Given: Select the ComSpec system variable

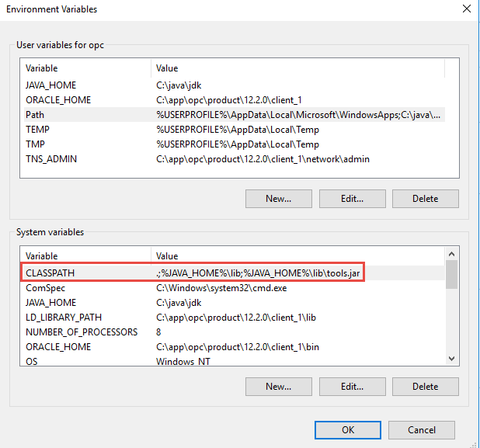Looking at the screenshot, I should click(44, 288).
